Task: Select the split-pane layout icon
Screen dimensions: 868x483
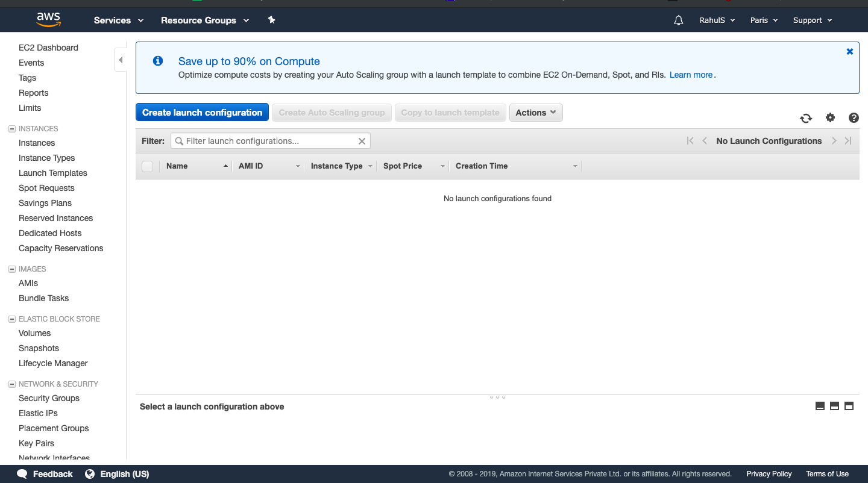Action: [834, 406]
